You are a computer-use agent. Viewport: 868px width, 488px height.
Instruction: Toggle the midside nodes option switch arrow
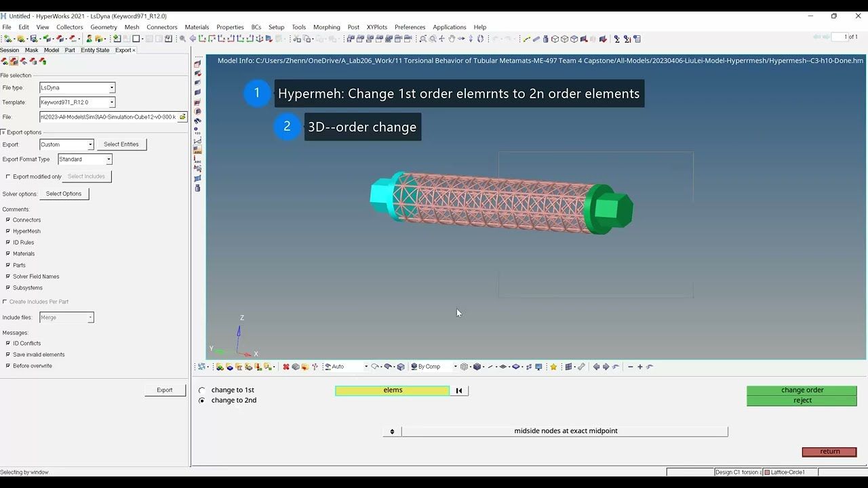[x=392, y=431]
